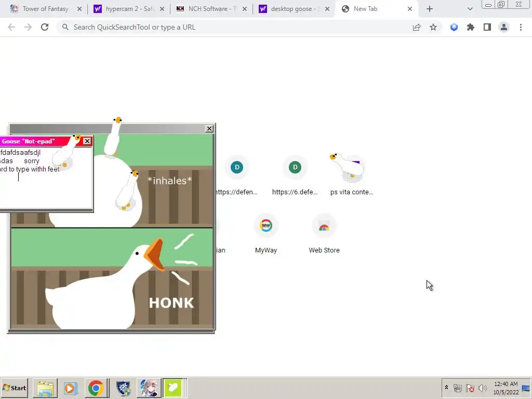The height and width of the screenshot is (399, 532).
Task: Open the https://6.defe... shortcut
Action: coord(295,176)
